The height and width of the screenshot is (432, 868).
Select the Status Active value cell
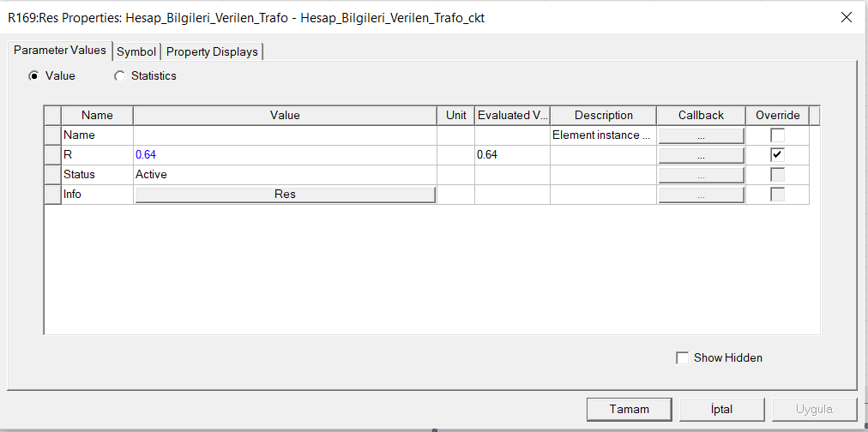(285, 175)
